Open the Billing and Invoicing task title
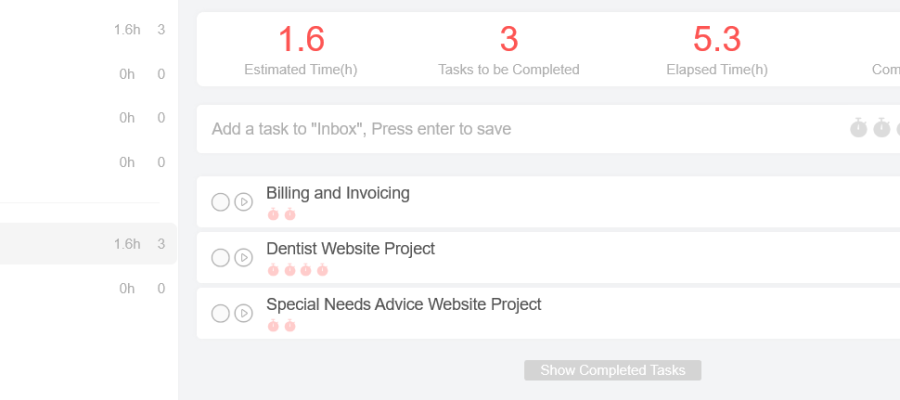This screenshot has height=400, width=900. click(x=338, y=193)
